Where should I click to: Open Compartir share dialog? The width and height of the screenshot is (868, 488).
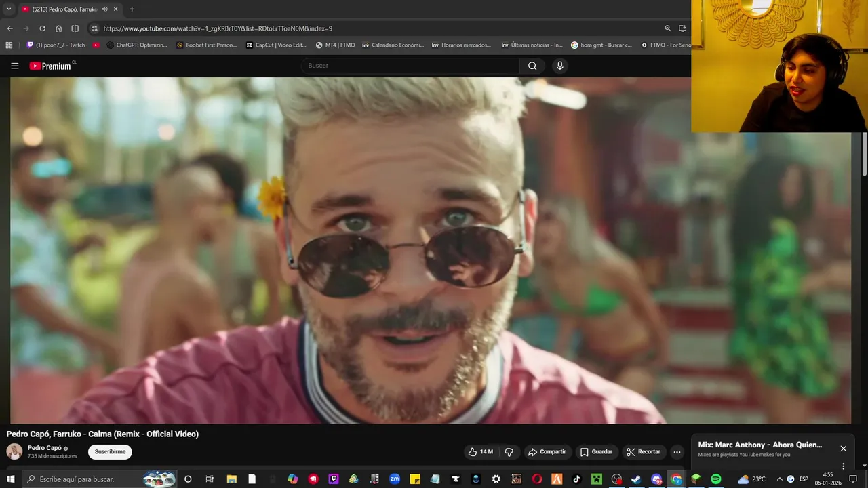(x=547, y=452)
